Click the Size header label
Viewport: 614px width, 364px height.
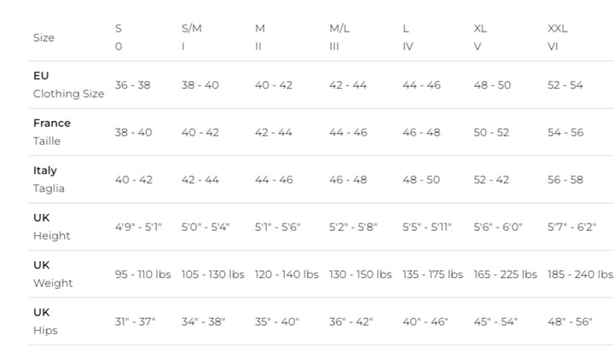[43, 38]
